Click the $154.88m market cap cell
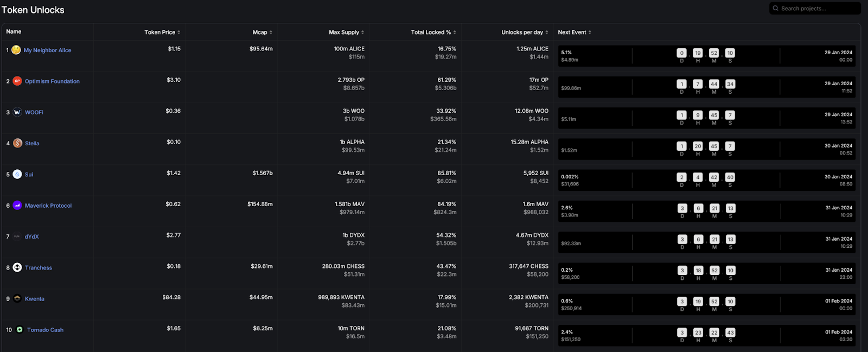Image resolution: width=868 pixels, height=352 pixels. click(260, 204)
